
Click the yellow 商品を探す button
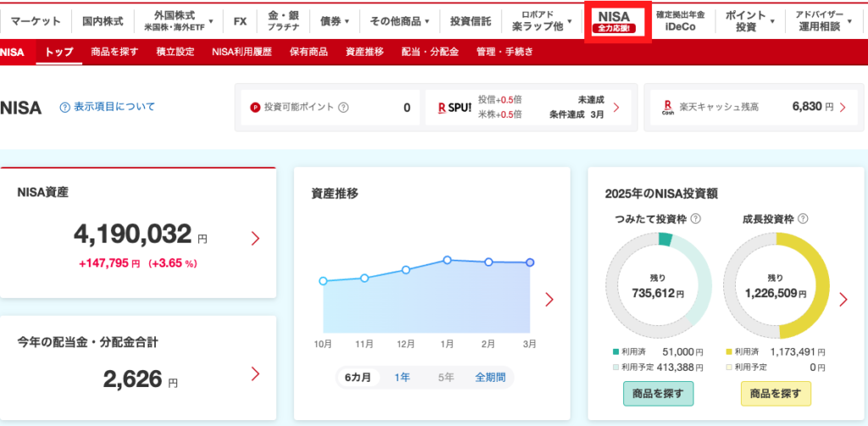tap(776, 394)
